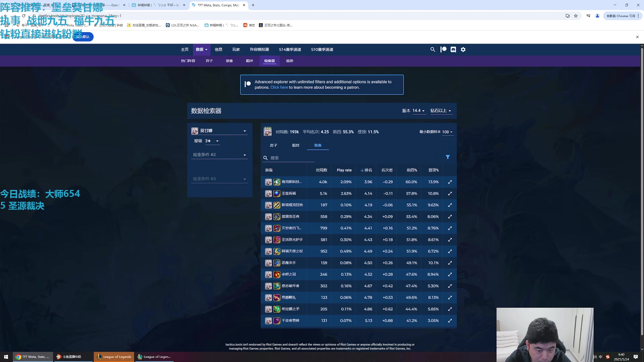Follow the patron Click here link
This screenshot has width=644, height=362.
click(279, 87)
